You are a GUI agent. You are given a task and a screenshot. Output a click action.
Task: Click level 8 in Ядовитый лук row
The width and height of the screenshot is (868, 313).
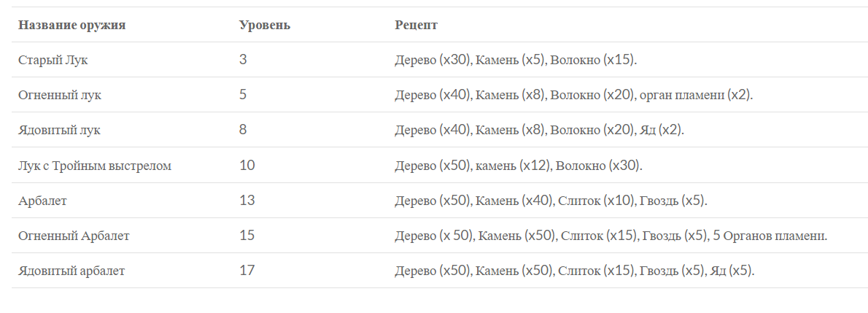click(243, 130)
